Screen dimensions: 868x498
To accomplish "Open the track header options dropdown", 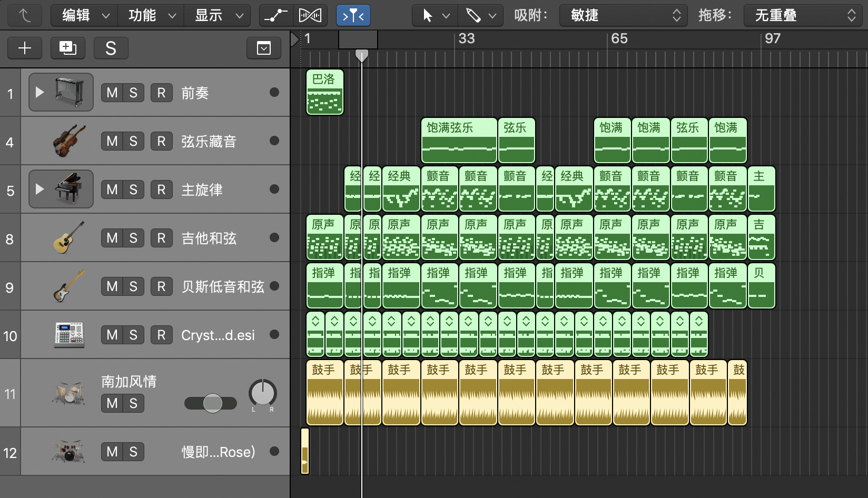I will click(264, 48).
